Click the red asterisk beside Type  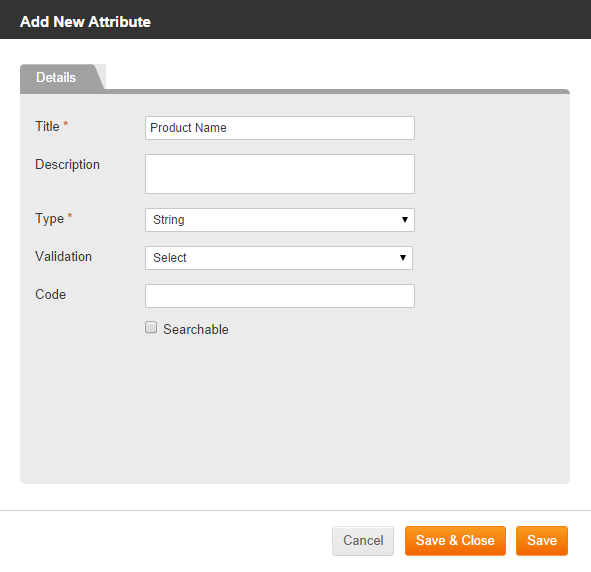70,216
